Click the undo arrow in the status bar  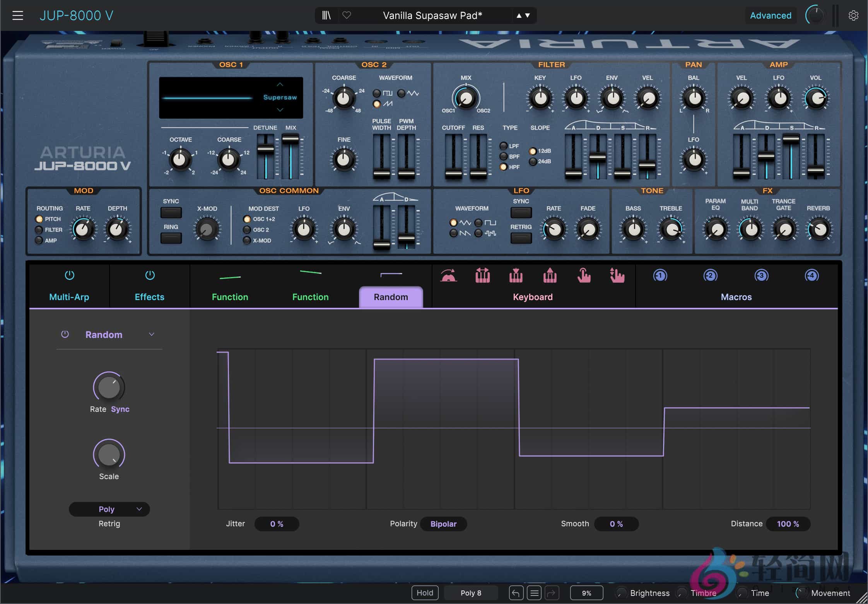point(516,592)
